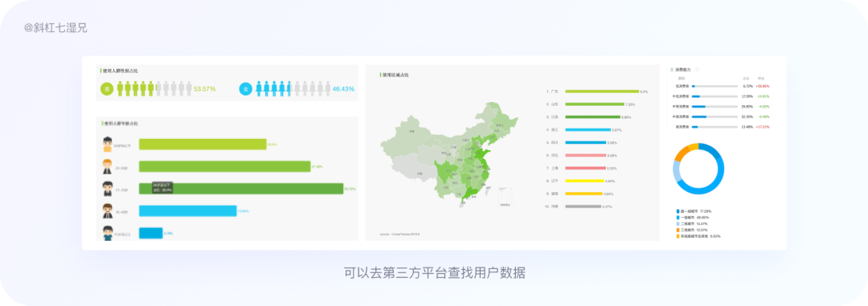Click the 浙江 blue ranking bar
The image size is (868, 306).
click(x=588, y=129)
